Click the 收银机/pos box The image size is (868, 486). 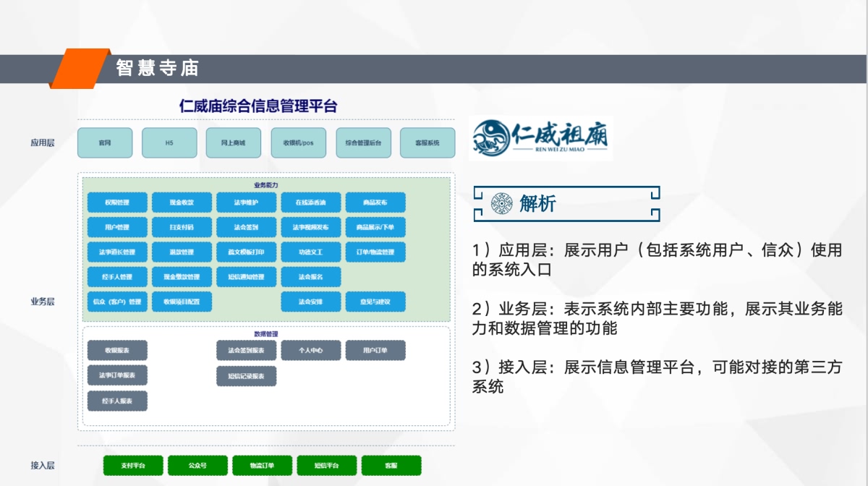pos(298,143)
